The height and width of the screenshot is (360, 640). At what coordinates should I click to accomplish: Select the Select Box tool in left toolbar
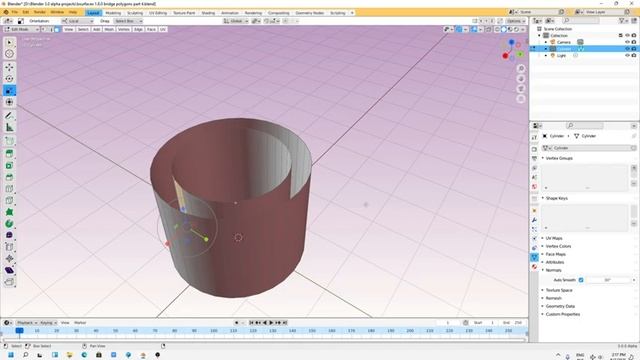[x=9, y=42]
